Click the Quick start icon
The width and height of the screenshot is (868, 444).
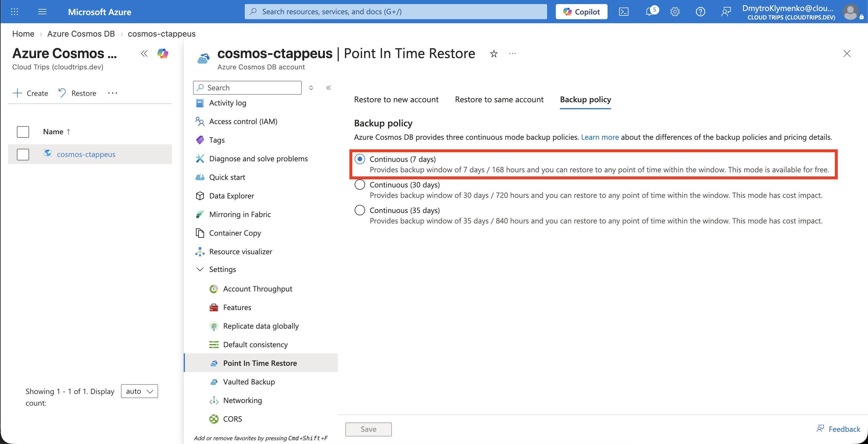pyautogui.click(x=200, y=177)
